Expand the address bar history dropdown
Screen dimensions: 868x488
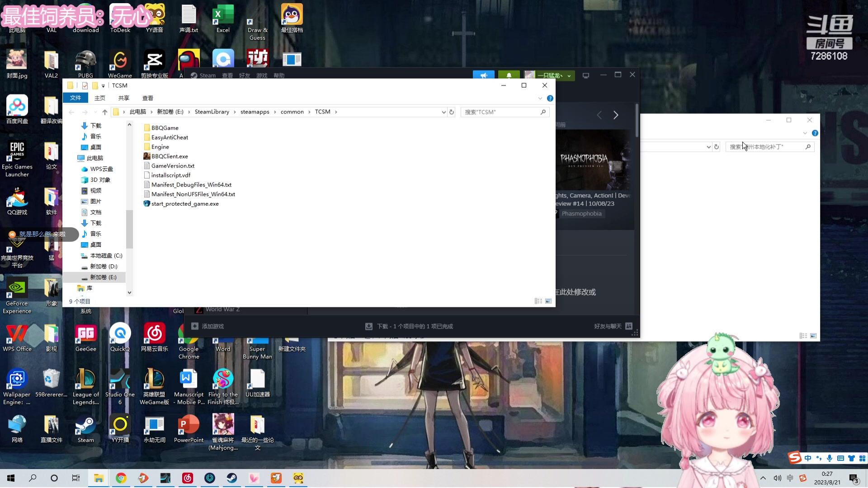[x=443, y=112]
